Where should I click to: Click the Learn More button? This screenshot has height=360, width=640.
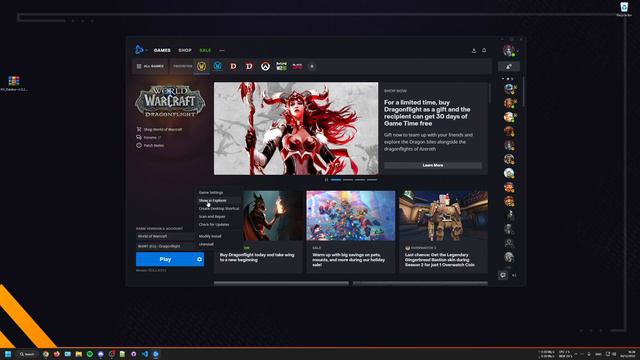pos(433,165)
